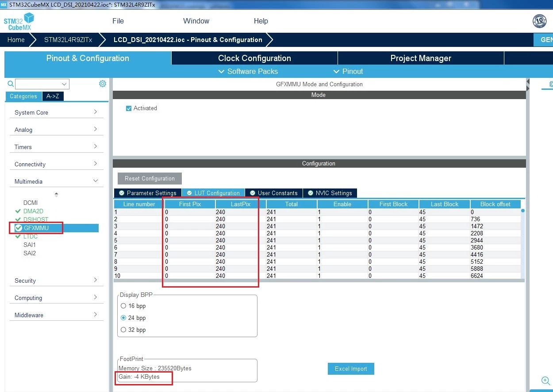
Task: Switch to Categories view tab
Action: 23,96
